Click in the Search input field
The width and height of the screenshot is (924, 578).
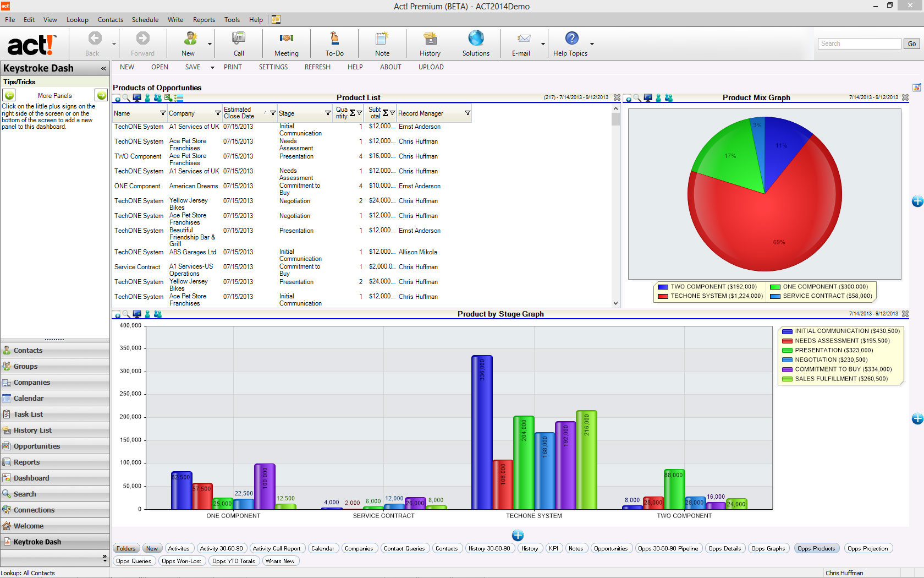tap(859, 43)
